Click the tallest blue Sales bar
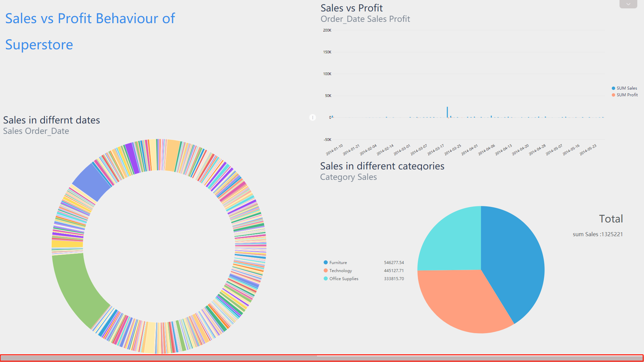This screenshot has height=362, width=644. 447,112
